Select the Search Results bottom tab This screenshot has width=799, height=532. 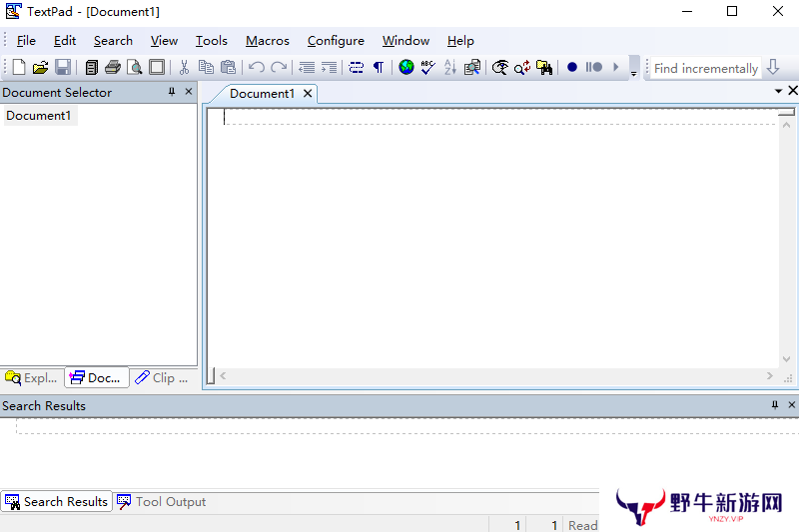click(x=57, y=501)
